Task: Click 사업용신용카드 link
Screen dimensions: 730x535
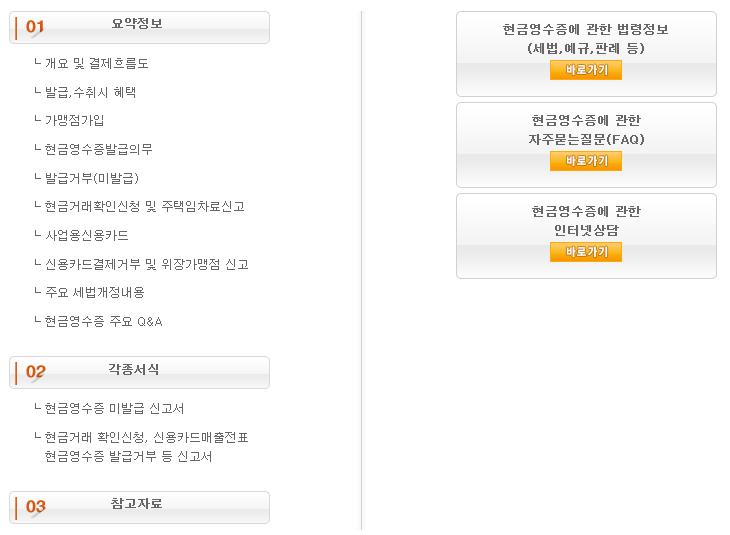Action: (x=86, y=236)
